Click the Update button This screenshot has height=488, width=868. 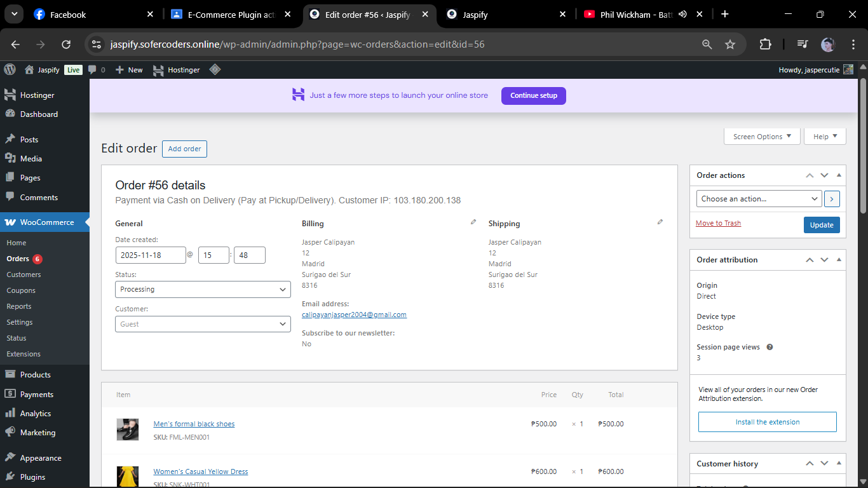click(x=822, y=224)
